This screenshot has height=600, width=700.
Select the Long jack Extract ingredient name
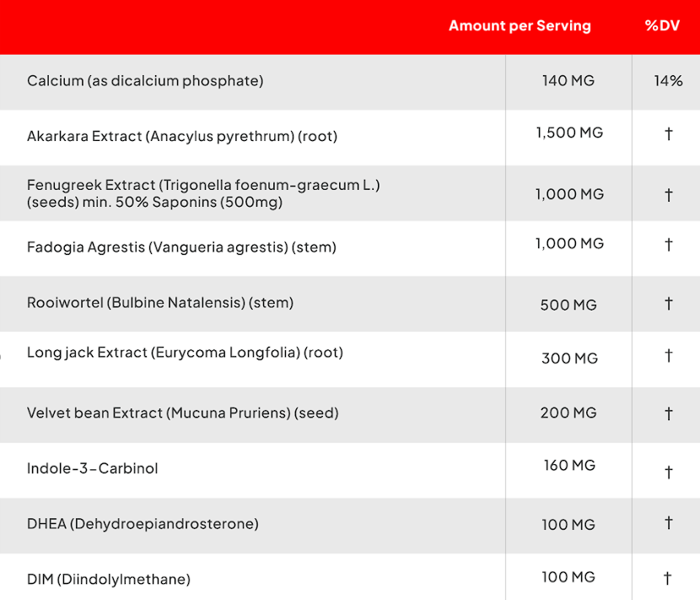(185, 353)
